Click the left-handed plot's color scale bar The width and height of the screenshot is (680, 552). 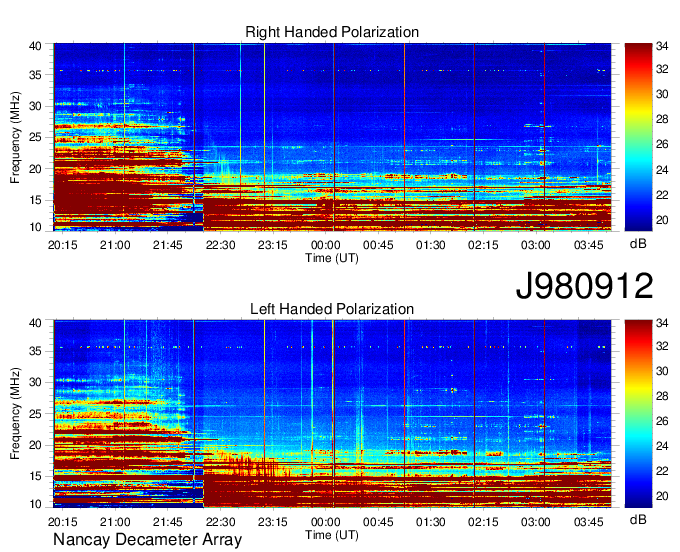click(x=638, y=414)
